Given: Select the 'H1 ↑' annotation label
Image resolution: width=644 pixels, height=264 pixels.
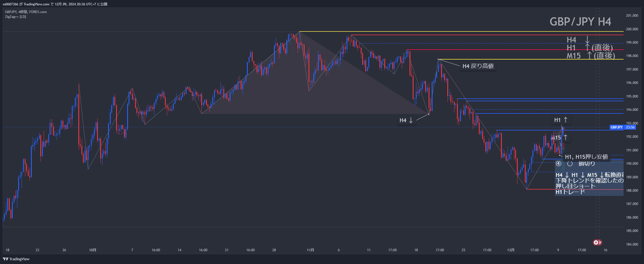Looking at the screenshot, I should (x=561, y=120).
